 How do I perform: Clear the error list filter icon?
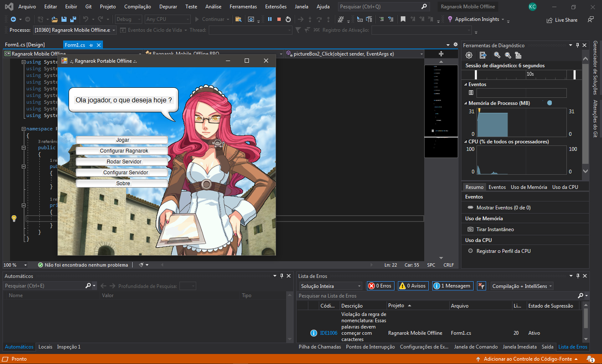coord(482,286)
